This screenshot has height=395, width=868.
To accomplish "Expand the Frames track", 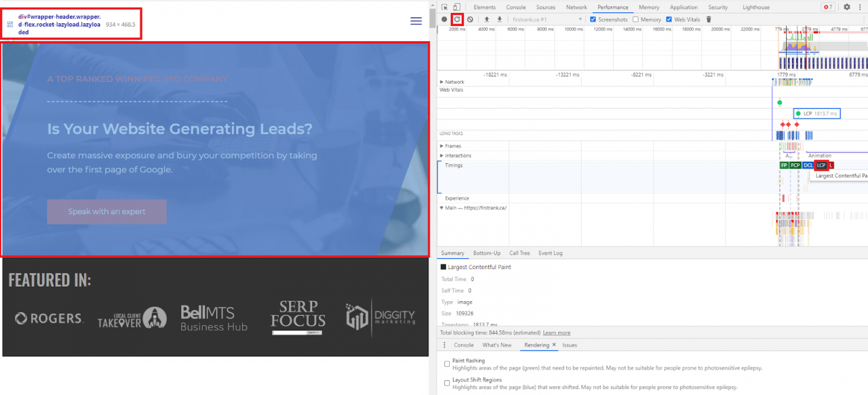I will (x=442, y=146).
